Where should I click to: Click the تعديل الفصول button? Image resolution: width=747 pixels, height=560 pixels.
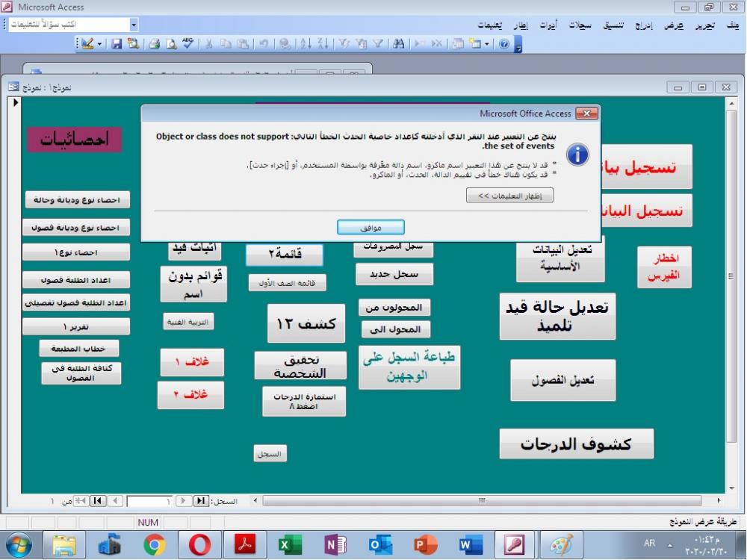562,379
